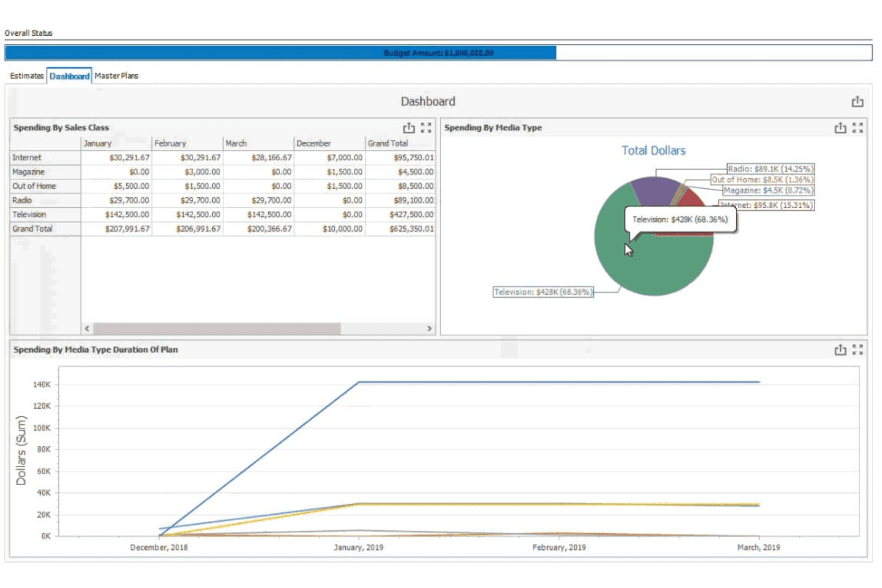Click the Magazine: $4.5K pie label
This screenshot has height=588, width=882.
click(768, 190)
